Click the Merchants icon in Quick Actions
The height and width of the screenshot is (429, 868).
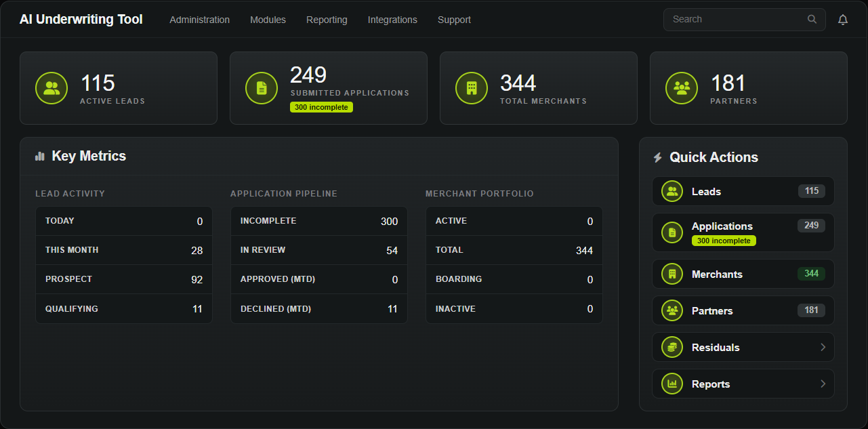672,274
